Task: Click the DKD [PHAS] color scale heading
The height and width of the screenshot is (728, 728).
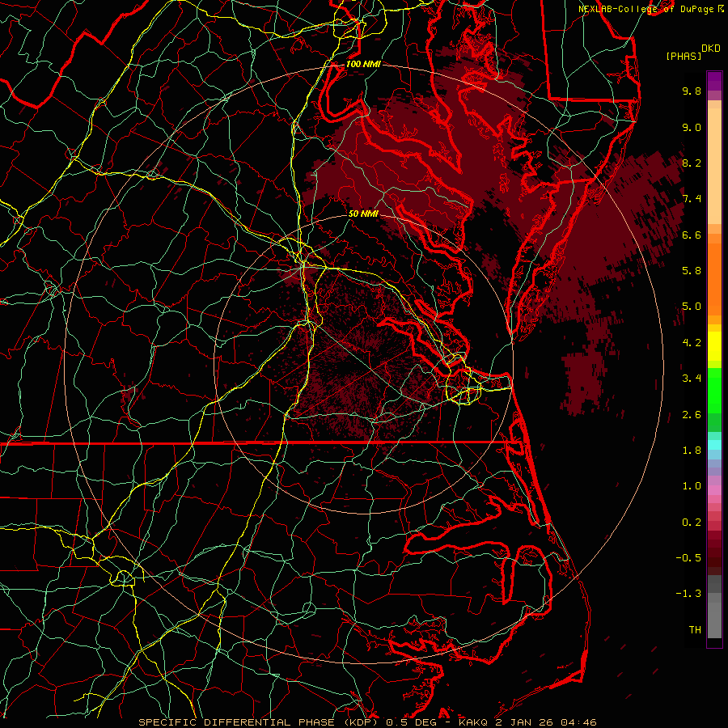Action: pos(692,53)
